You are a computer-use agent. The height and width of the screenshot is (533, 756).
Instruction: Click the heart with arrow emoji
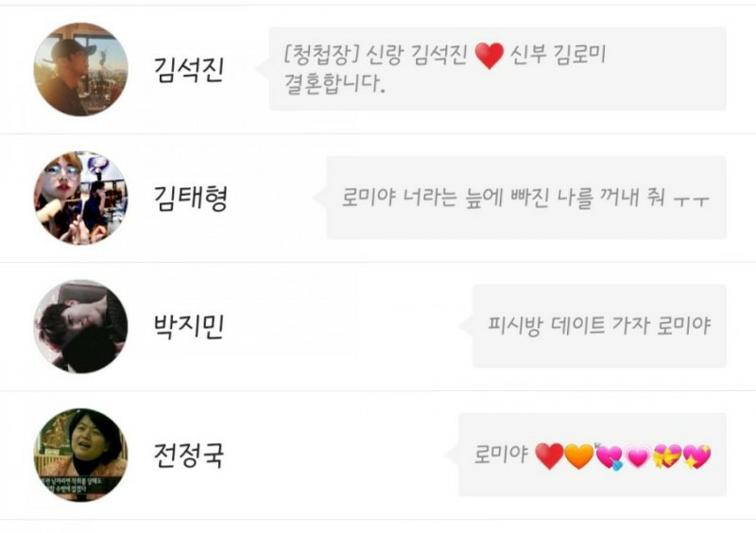click(609, 456)
